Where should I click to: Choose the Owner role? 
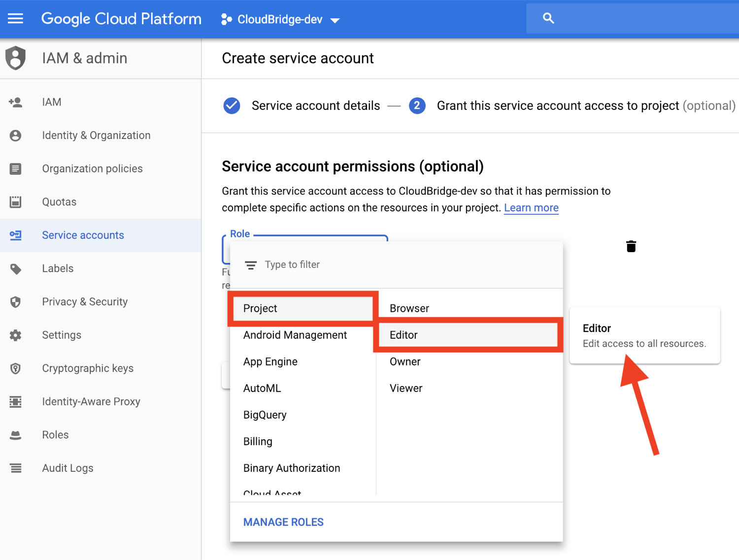tap(470, 362)
